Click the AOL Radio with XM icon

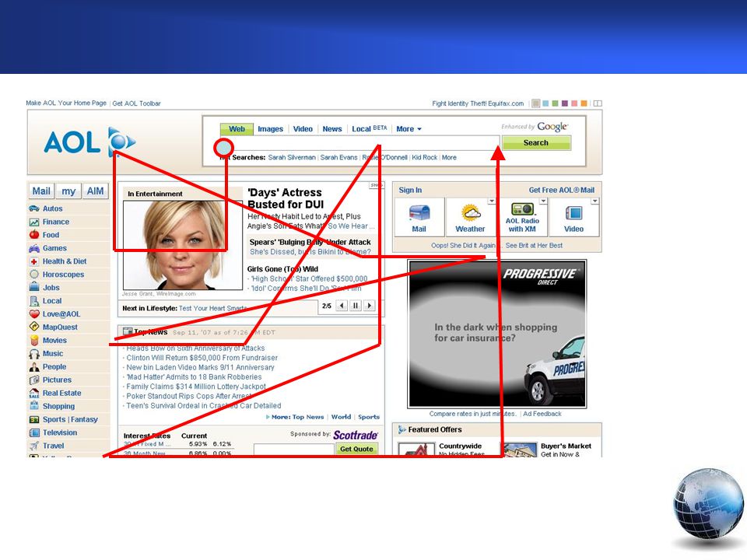click(522, 209)
